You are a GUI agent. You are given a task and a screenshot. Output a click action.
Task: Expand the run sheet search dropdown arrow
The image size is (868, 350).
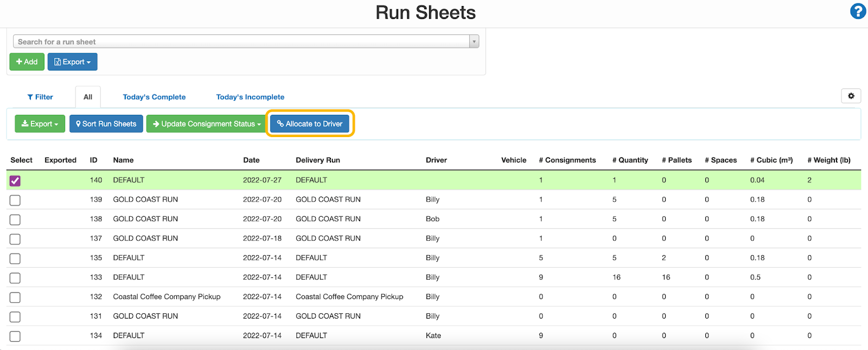[474, 42]
